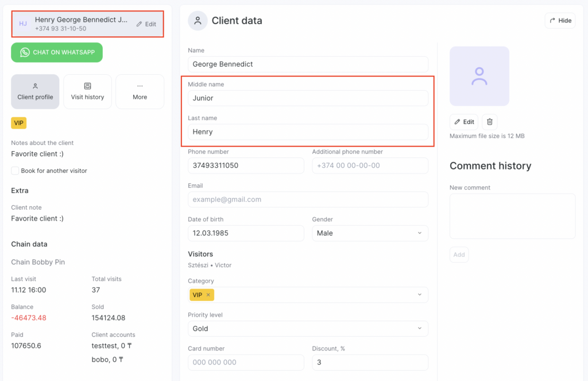588x381 pixels.
Task: Expand the Category dropdown
Action: [419, 295]
